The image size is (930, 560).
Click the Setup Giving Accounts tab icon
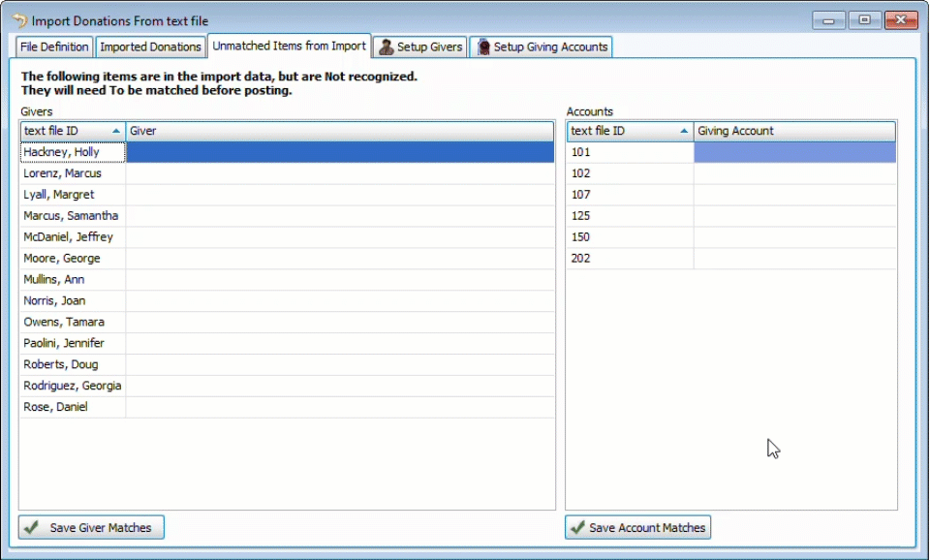click(482, 47)
